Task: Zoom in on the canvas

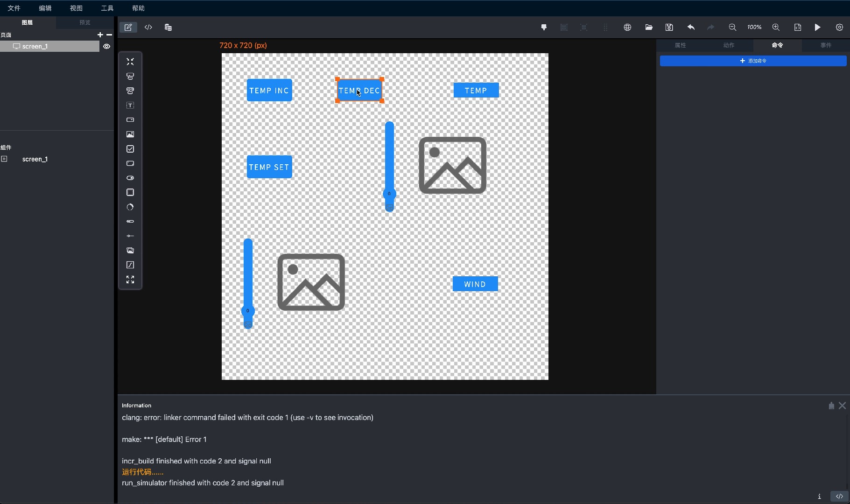Action: coord(776,28)
